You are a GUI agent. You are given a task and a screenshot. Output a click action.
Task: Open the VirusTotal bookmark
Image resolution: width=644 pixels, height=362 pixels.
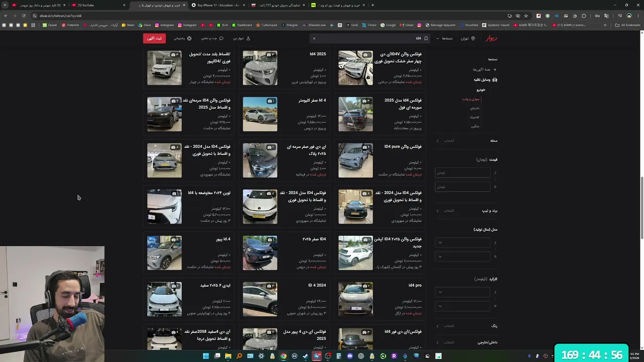[x=468, y=25]
